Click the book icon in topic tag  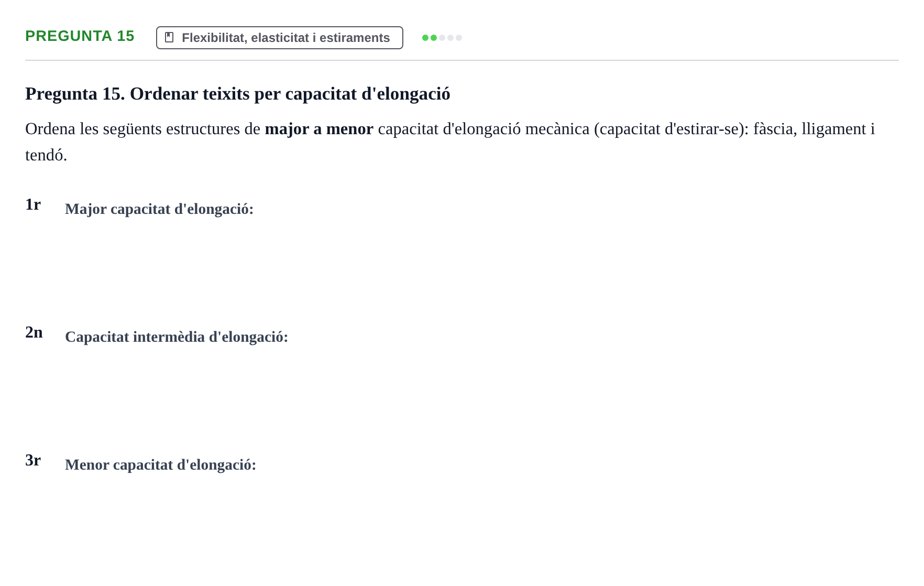point(169,37)
